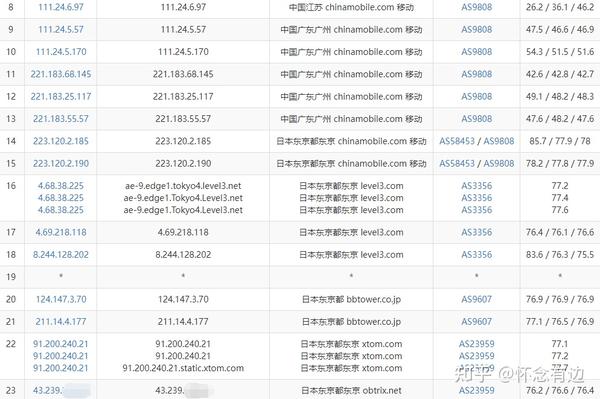
Task: Open the AS9607 link in hop 21 row
Action: tap(476, 321)
